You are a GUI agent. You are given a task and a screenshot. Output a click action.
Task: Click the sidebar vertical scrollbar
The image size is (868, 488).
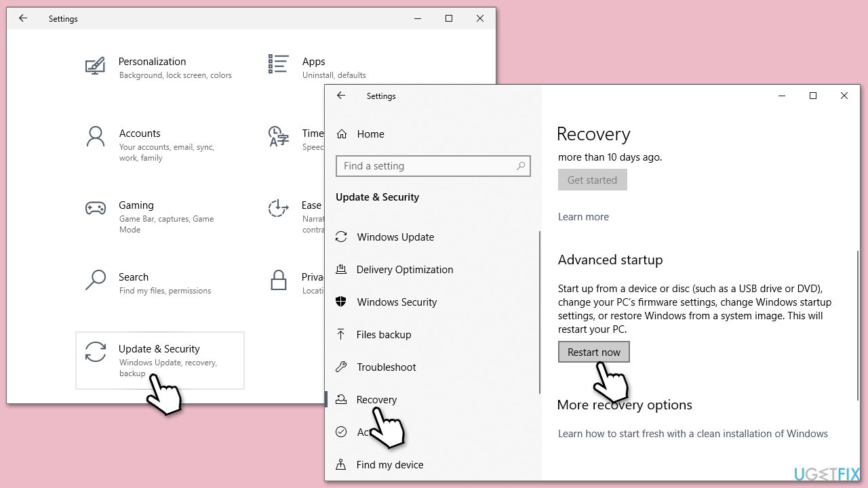[539, 312]
